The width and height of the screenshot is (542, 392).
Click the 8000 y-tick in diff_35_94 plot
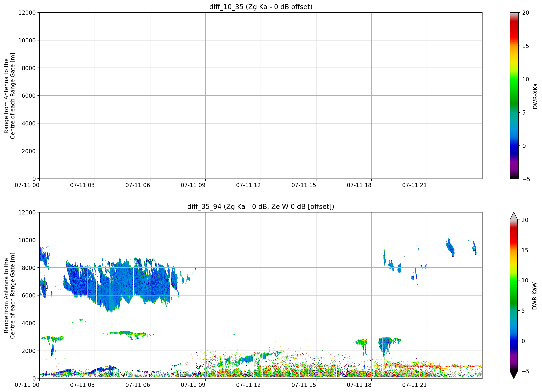29,268
